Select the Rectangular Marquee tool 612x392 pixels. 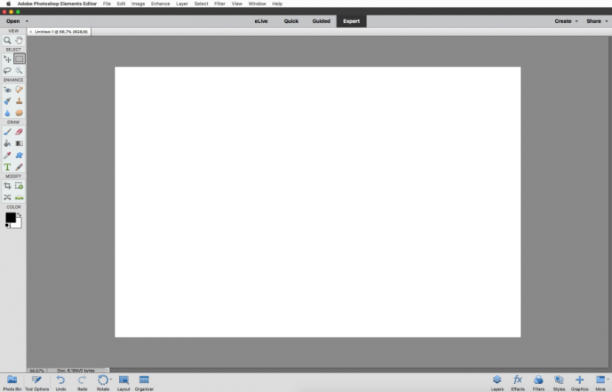[x=19, y=59]
